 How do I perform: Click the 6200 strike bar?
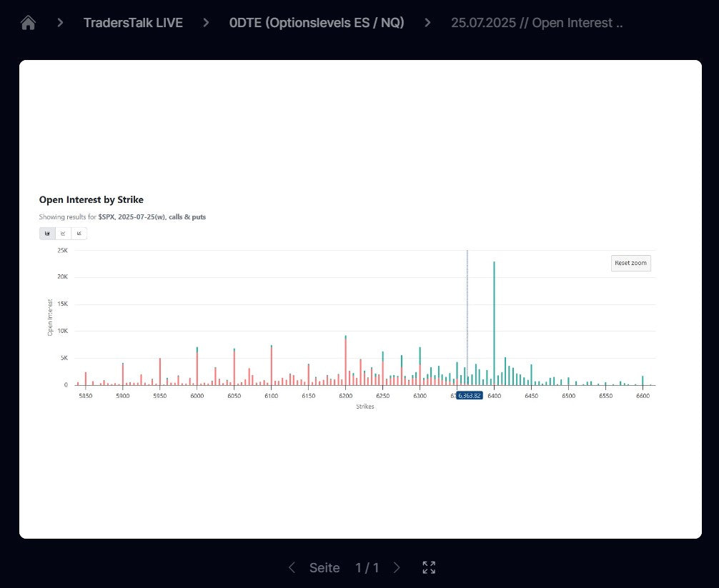tap(346, 360)
